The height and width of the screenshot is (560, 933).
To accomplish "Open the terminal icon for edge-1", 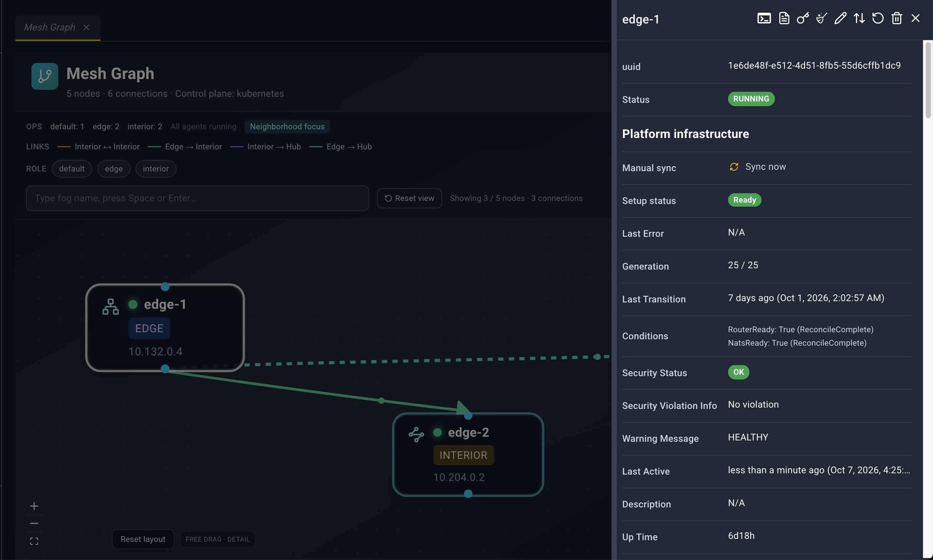I will pyautogui.click(x=764, y=18).
